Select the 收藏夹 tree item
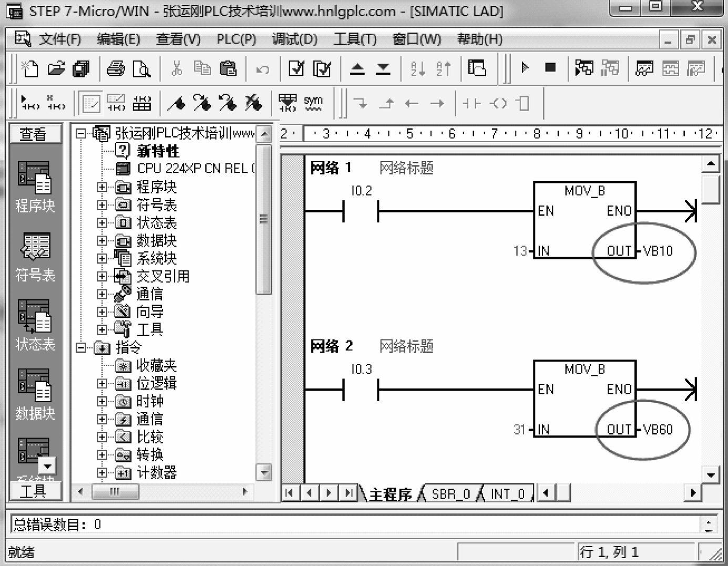728x566 pixels. tap(156, 366)
